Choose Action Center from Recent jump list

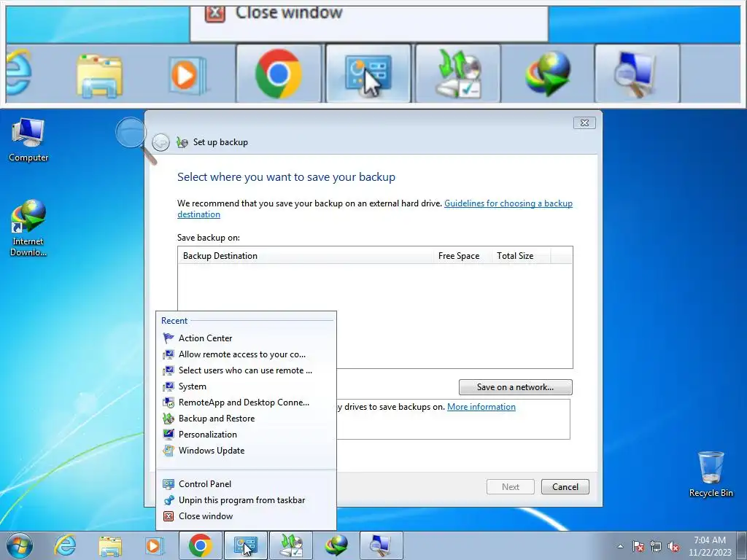pos(247,338)
